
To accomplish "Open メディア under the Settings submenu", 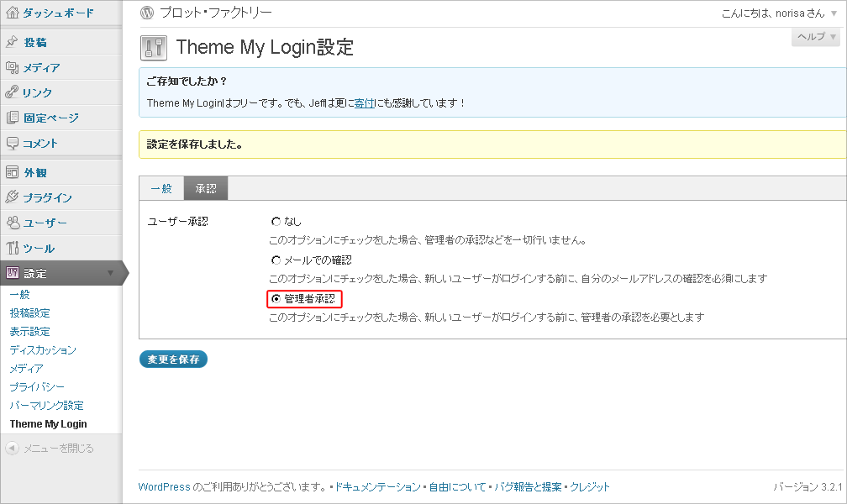I will click(26, 369).
